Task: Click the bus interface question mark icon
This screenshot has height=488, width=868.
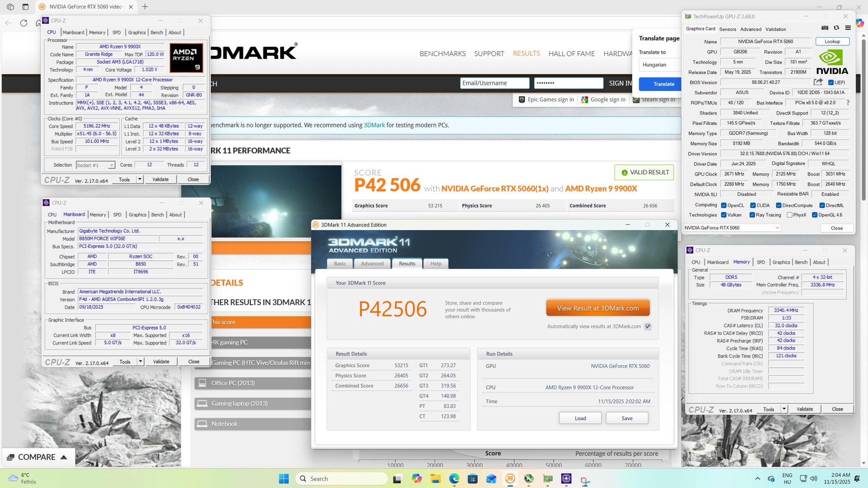Action: click(848, 103)
